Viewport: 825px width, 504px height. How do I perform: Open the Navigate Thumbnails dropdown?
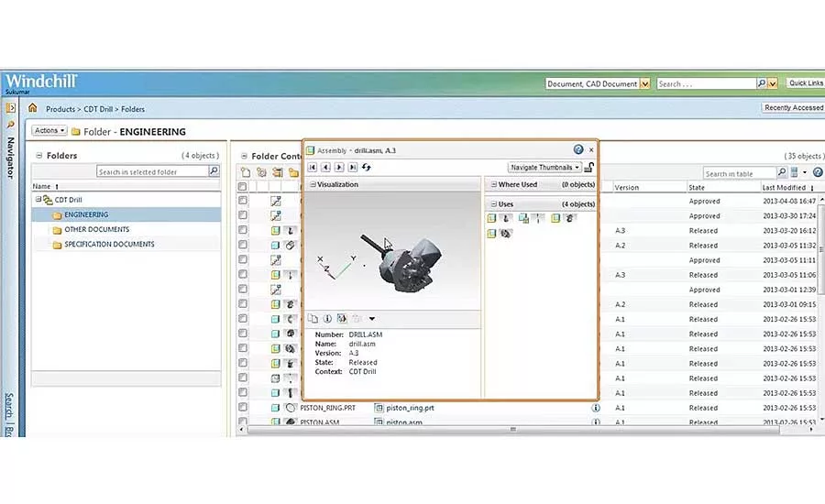tap(544, 168)
